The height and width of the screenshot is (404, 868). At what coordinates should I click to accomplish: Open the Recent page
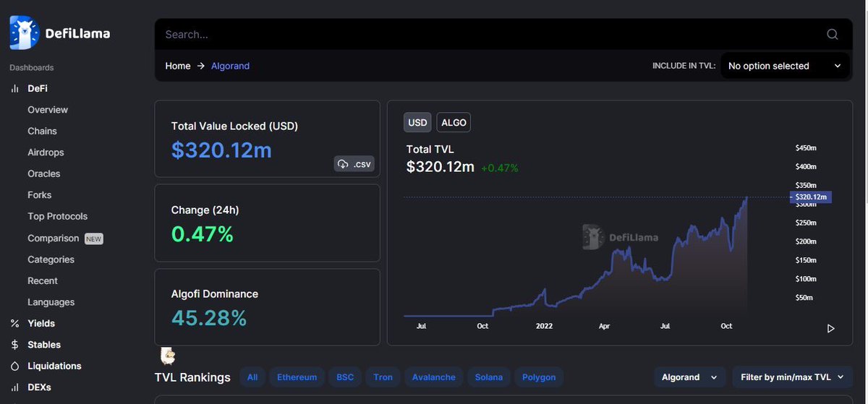43,280
